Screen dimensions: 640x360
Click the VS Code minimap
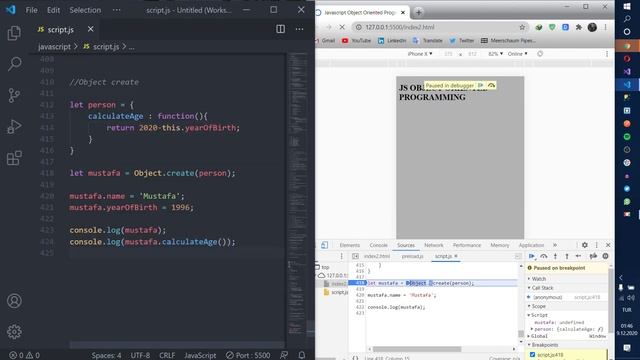point(299,194)
